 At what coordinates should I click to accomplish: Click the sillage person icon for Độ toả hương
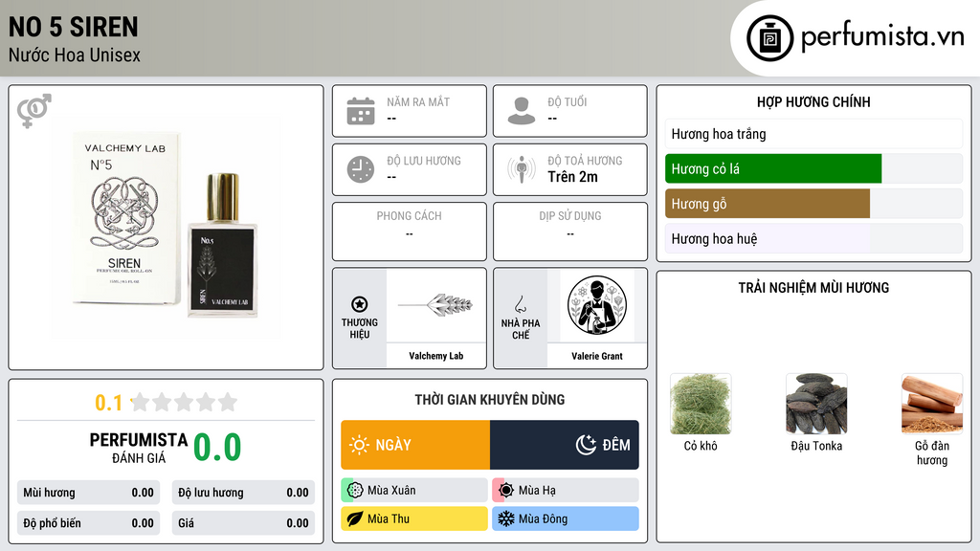(x=522, y=169)
